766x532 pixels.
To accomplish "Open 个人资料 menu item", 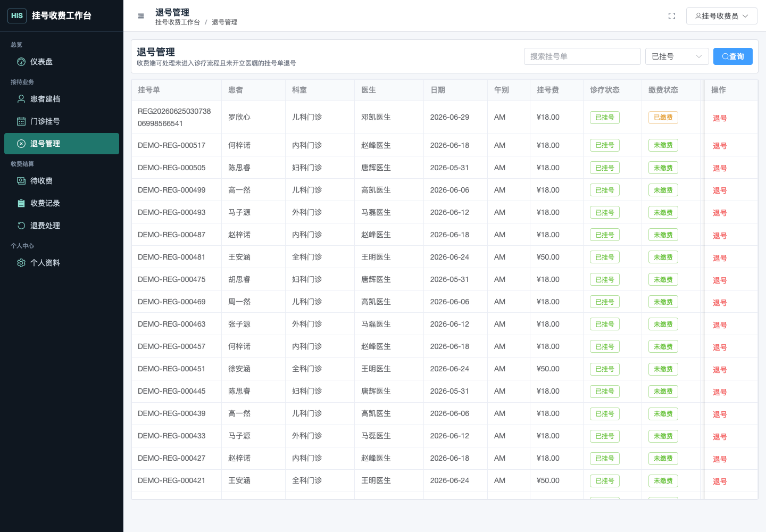I will tap(62, 263).
